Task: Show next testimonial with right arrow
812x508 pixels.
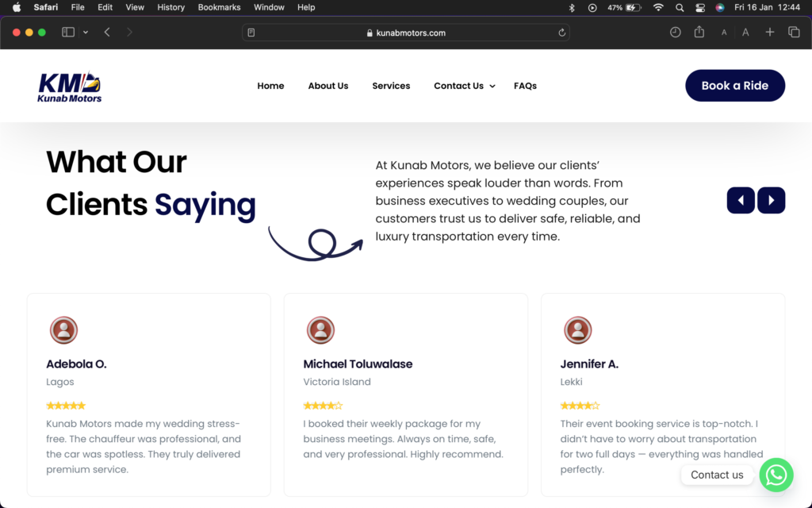Action: pos(771,200)
